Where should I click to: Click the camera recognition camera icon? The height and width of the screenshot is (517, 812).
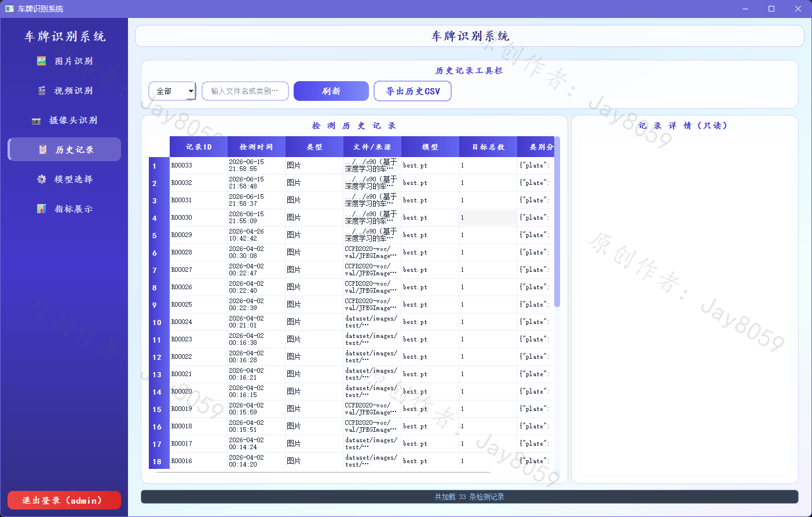coord(36,121)
